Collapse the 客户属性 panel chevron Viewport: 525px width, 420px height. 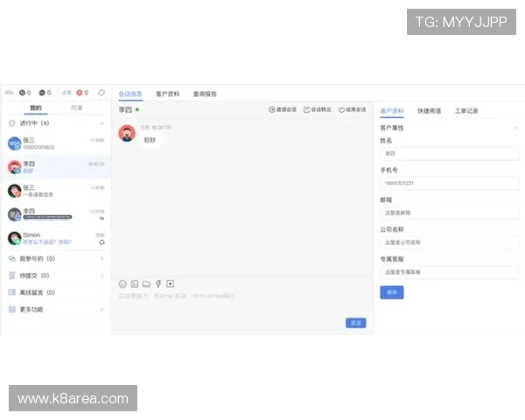pos(516,128)
